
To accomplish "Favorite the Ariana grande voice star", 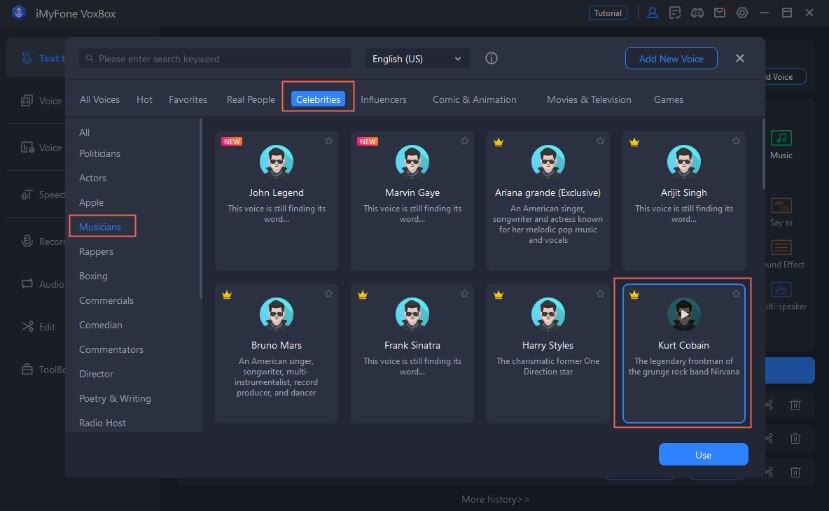I will (600, 141).
